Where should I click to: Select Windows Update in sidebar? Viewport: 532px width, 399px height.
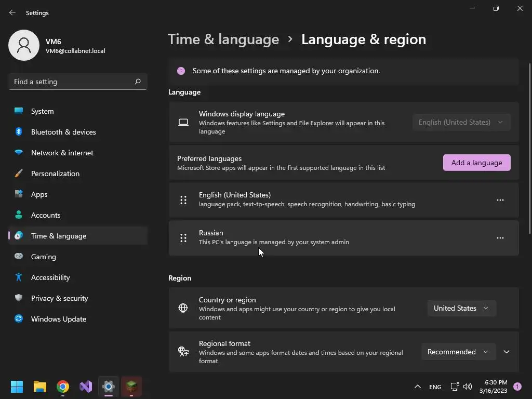tap(78, 319)
